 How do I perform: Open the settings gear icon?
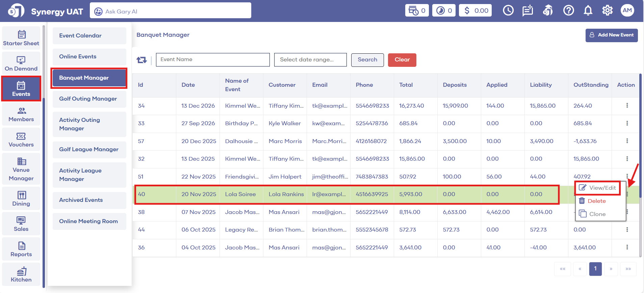(x=607, y=11)
